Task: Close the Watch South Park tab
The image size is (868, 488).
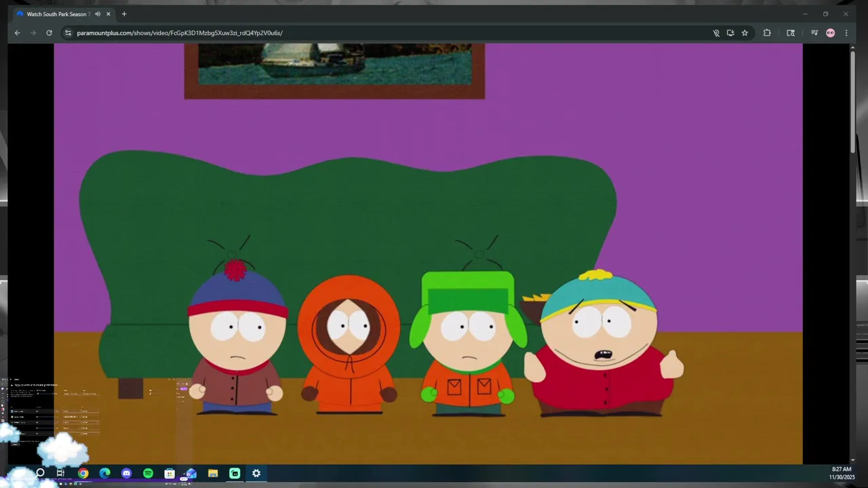Action: [x=108, y=14]
